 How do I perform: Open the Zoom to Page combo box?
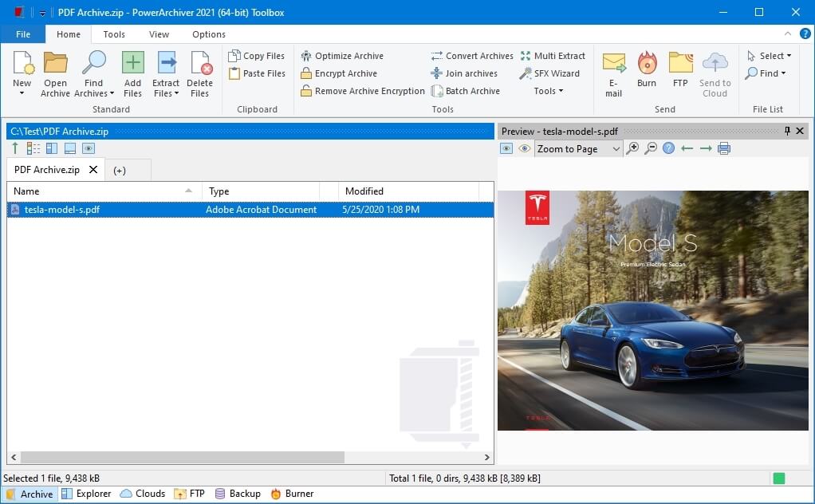[x=578, y=148]
